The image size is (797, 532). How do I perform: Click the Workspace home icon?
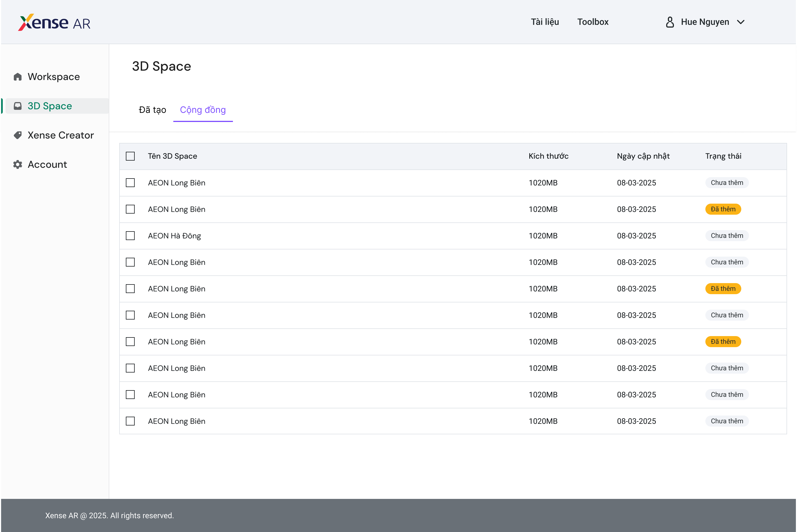point(18,77)
